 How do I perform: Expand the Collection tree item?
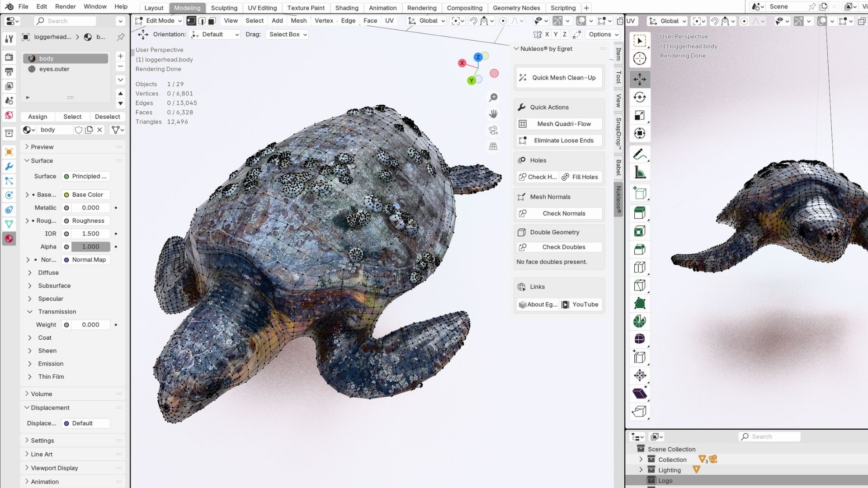click(x=641, y=459)
